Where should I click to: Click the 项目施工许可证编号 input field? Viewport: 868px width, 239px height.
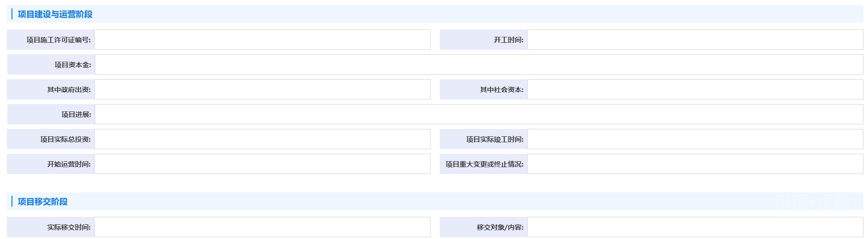[x=262, y=40]
